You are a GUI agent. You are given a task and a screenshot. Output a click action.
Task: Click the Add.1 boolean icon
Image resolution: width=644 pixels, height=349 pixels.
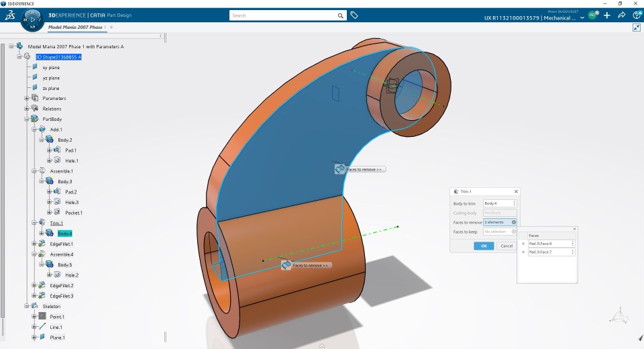[42, 129]
